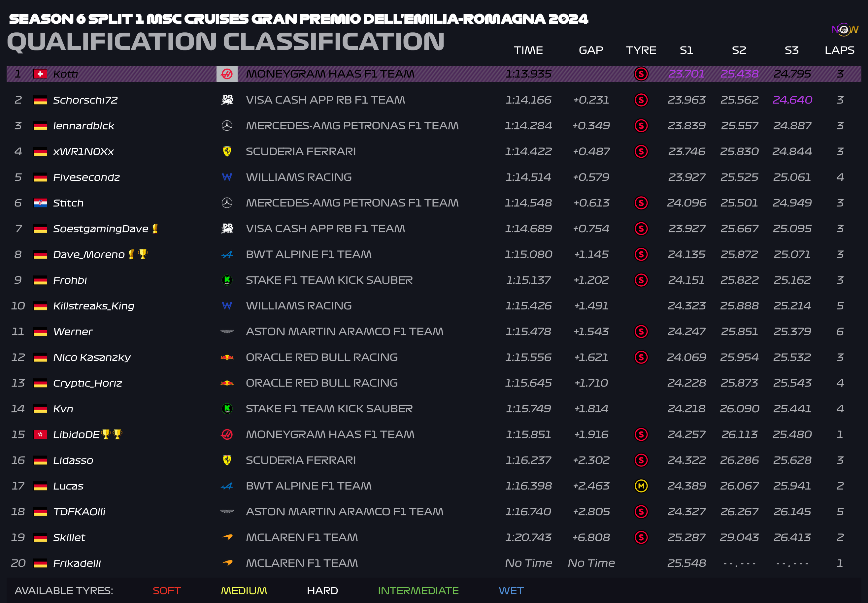
Task: Click the driver name Nico Kasanzky
Action: coord(92,358)
